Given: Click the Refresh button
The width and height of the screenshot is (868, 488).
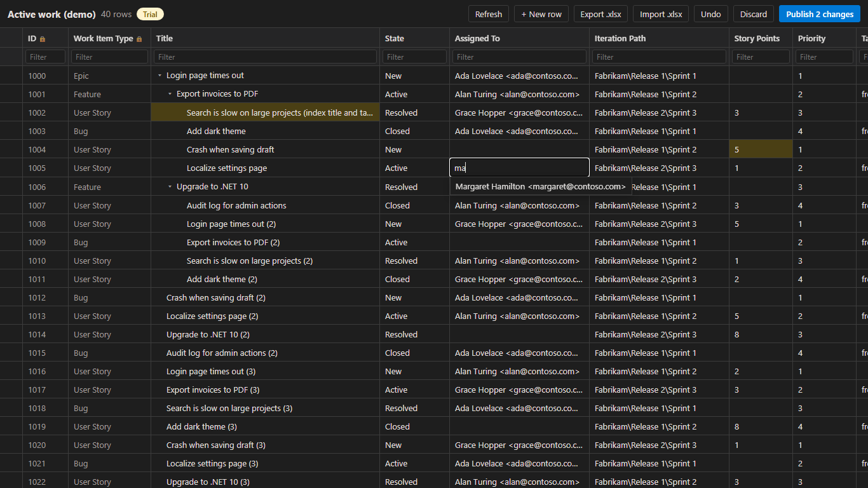Looking at the screenshot, I should pos(489,14).
